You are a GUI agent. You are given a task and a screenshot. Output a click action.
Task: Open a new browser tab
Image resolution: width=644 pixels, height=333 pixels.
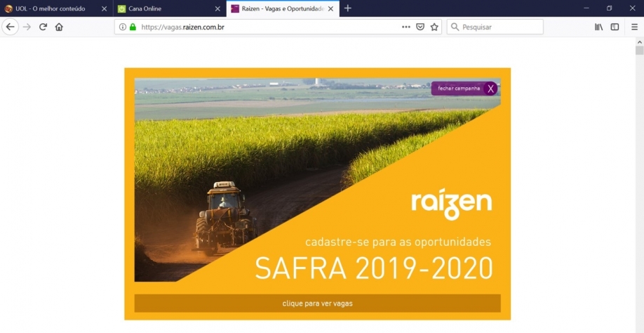348,8
